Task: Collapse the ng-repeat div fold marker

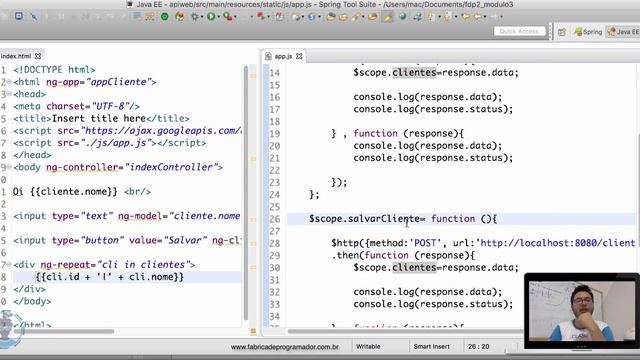Action: click(9, 264)
